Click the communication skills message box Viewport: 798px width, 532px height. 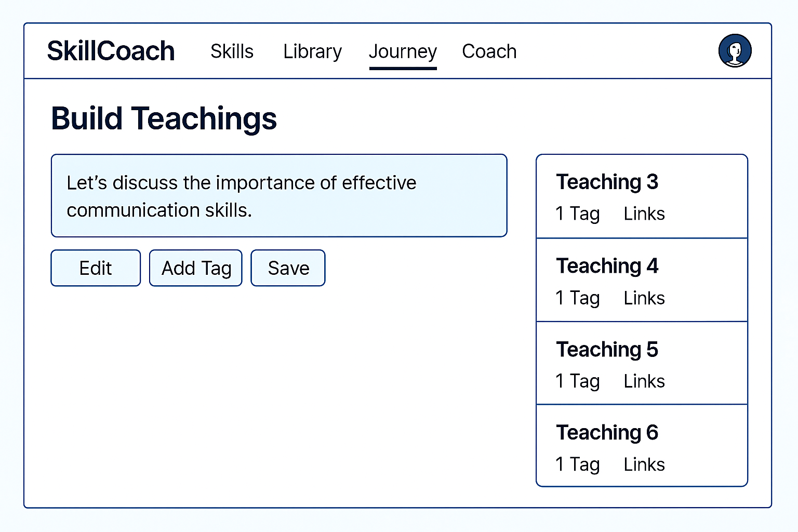click(x=278, y=196)
